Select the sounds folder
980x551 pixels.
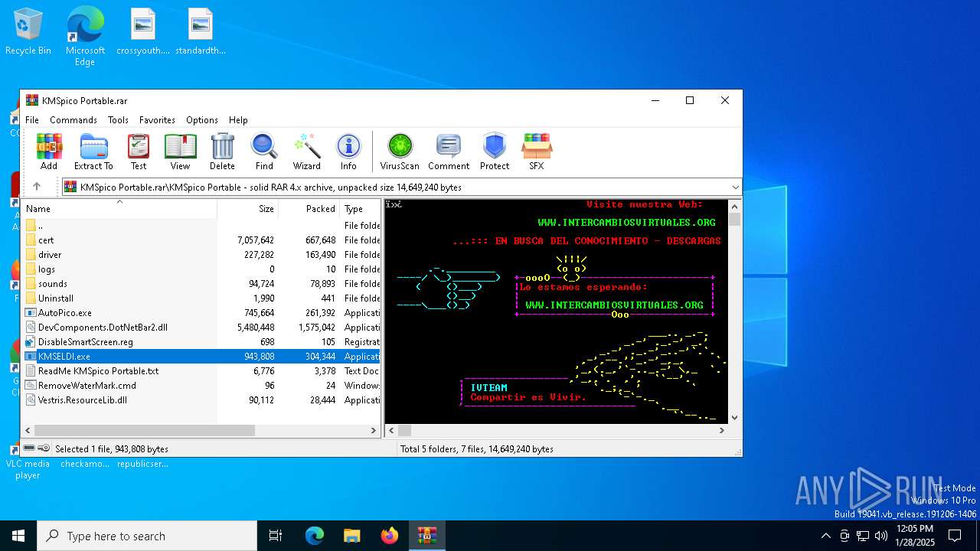click(x=201, y=284)
